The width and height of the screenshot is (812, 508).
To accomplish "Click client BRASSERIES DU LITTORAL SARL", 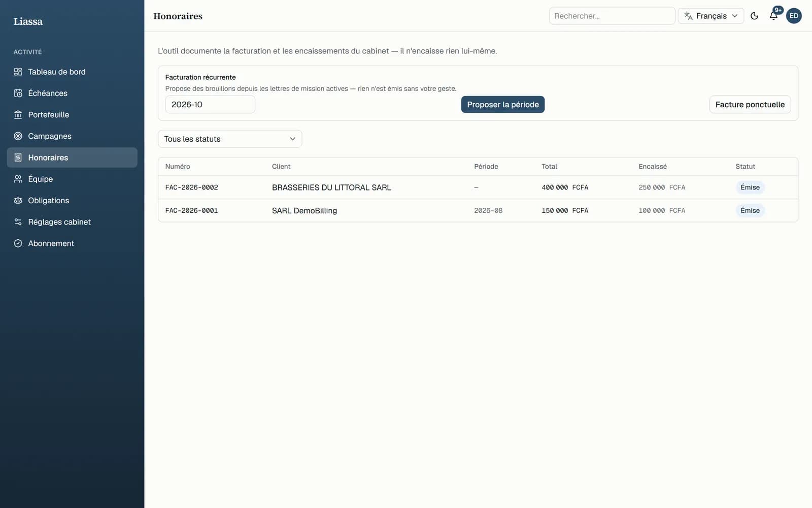I will (x=331, y=187).
